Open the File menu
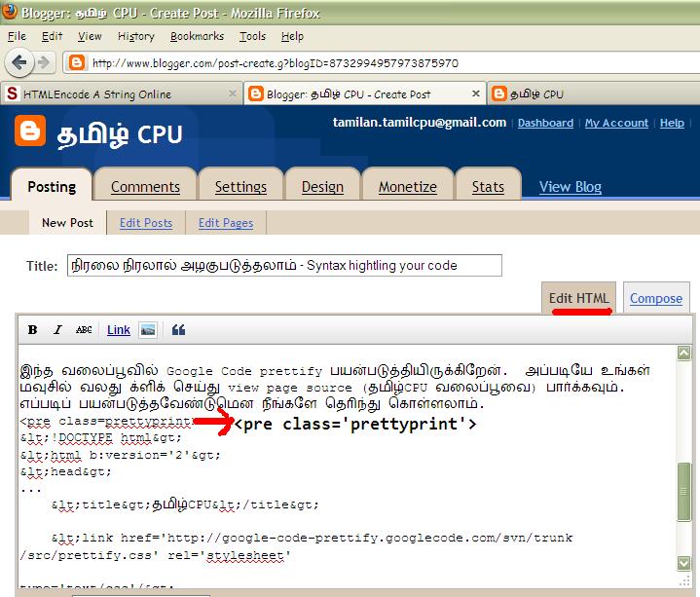The width and height of the screenshot is (700, 597). pos(17,36)
